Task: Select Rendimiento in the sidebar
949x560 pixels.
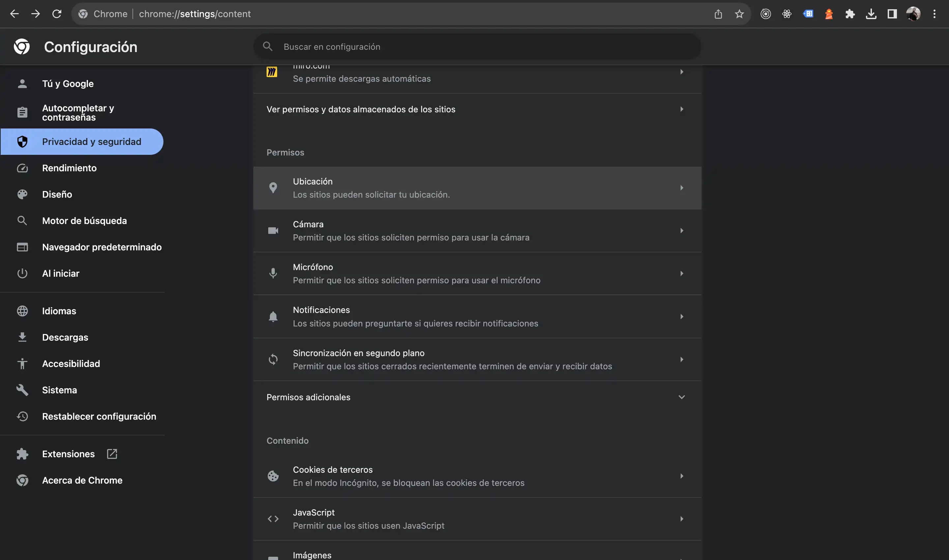Action: pyautogui.click(x=70, y=168)
